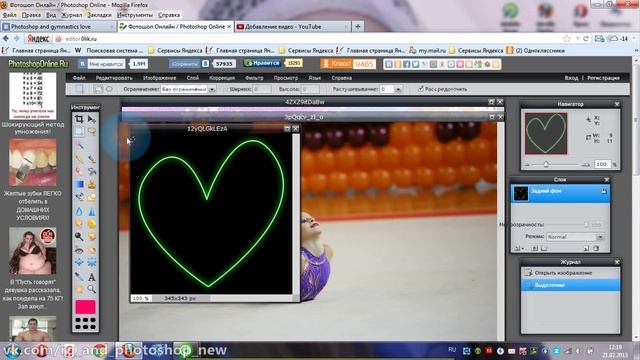The width and height of the screenshot is (640, 360).
Task: Select the Color Picker eyedropper tool
Action: tap(79, 277)
